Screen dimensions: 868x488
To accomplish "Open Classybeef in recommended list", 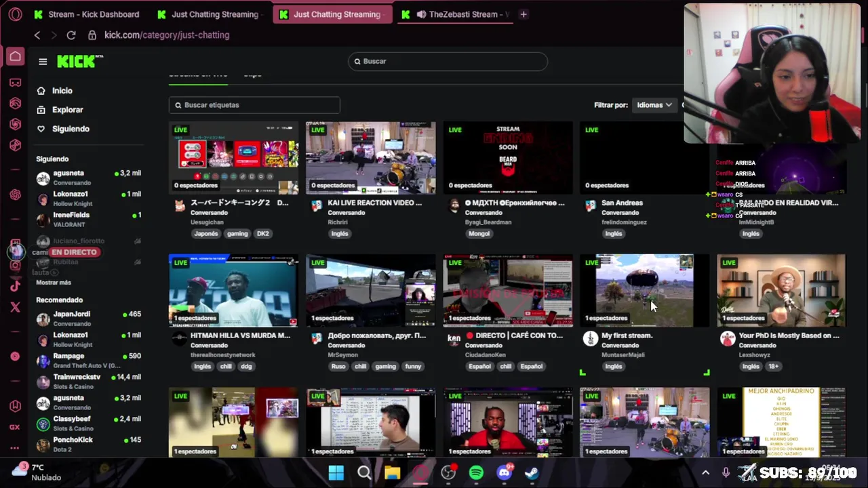I will 89,424.
